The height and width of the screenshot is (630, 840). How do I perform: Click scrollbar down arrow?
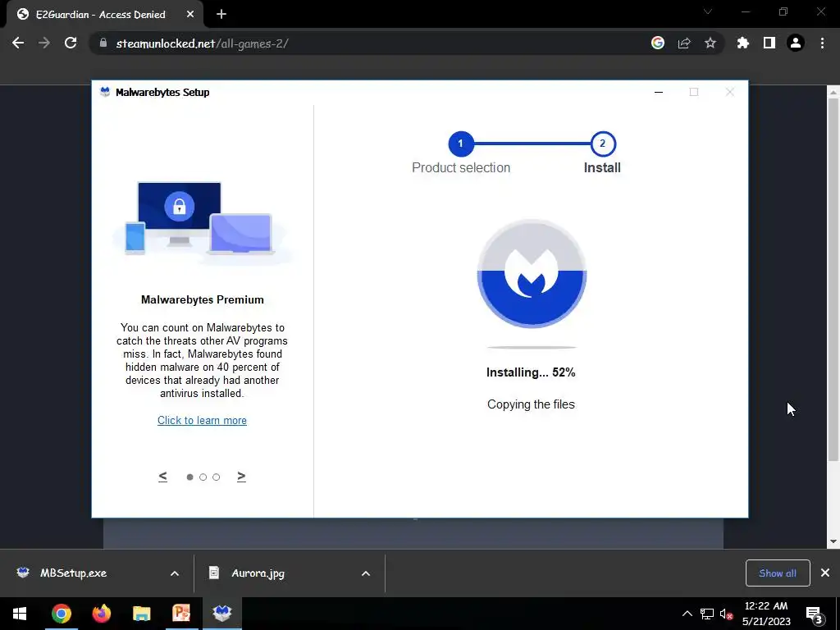pos(833,541)
